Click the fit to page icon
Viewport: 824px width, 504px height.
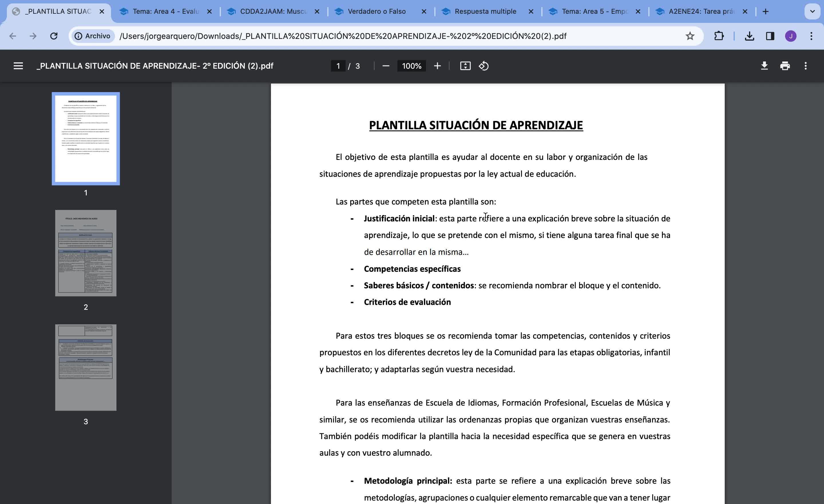(x=465, y=66)
